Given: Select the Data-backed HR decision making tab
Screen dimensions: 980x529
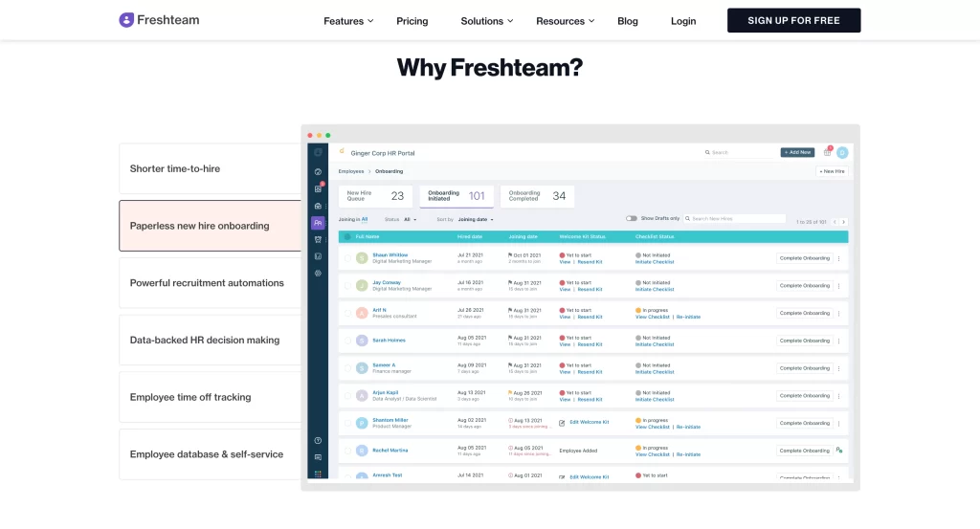Looking at the screenshot, I should pyautogui.click(x=210, y=340).
